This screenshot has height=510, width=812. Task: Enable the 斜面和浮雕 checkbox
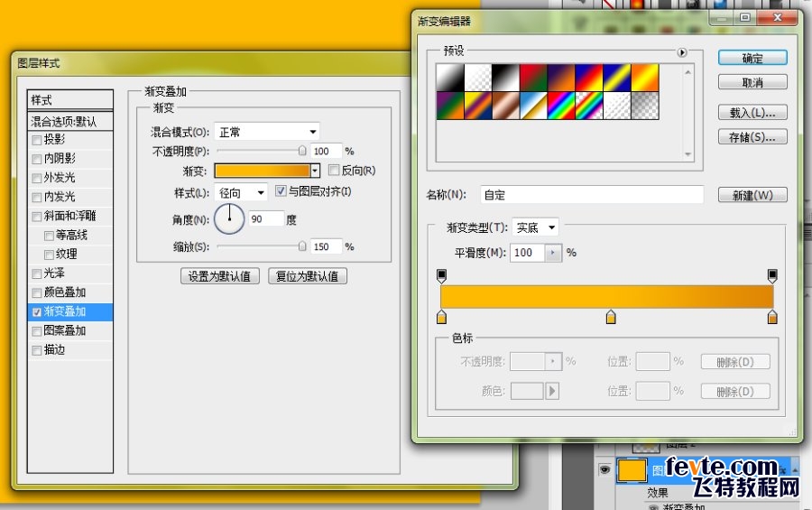coord(37,217)
